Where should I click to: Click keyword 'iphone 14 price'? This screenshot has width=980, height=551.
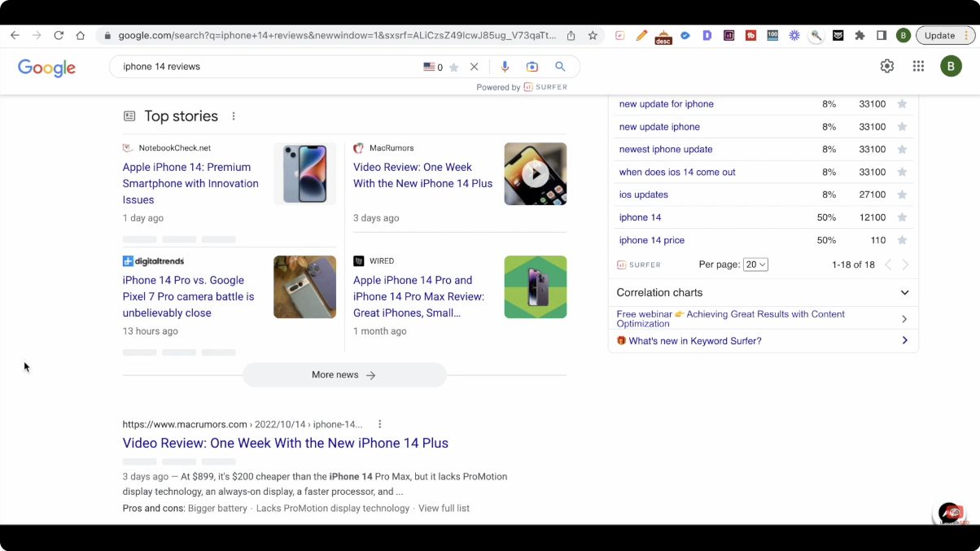651,240
